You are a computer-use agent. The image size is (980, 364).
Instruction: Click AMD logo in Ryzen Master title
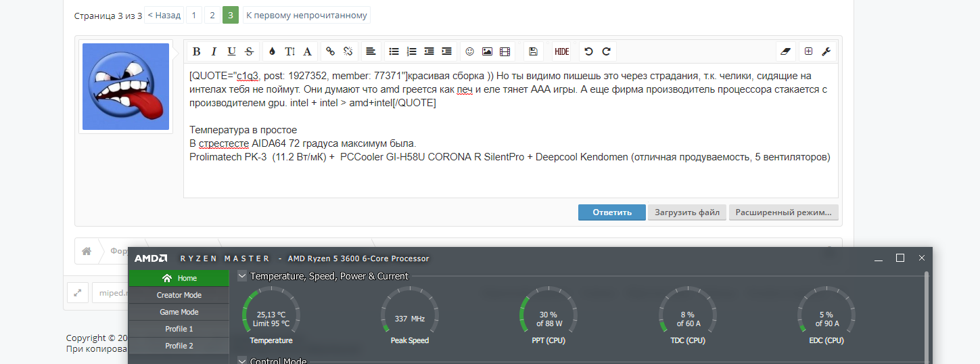(151, 258)
